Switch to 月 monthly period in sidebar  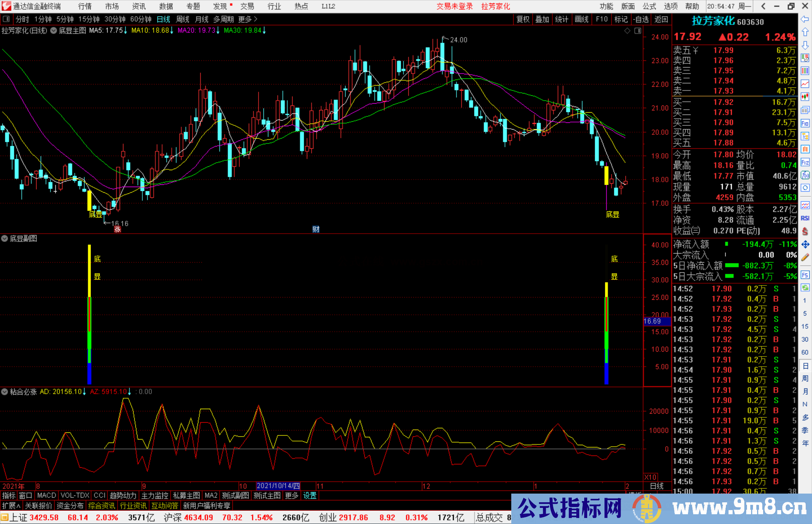point(805,391)
